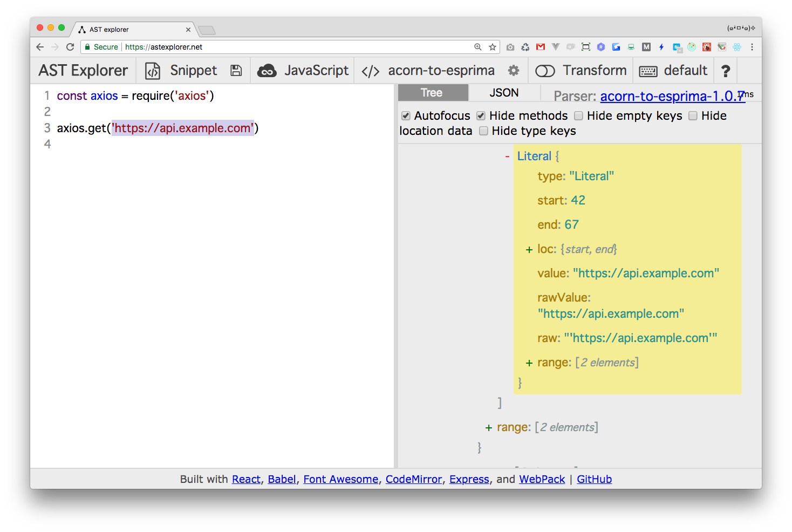Enable the Hide empty keys checkbox
Image resolution: width=792 pixels, height=532 pixels.
coord(578,115)
